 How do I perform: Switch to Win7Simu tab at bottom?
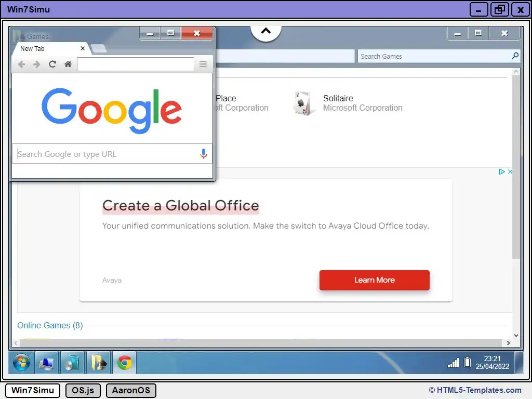tap(33, 391)
